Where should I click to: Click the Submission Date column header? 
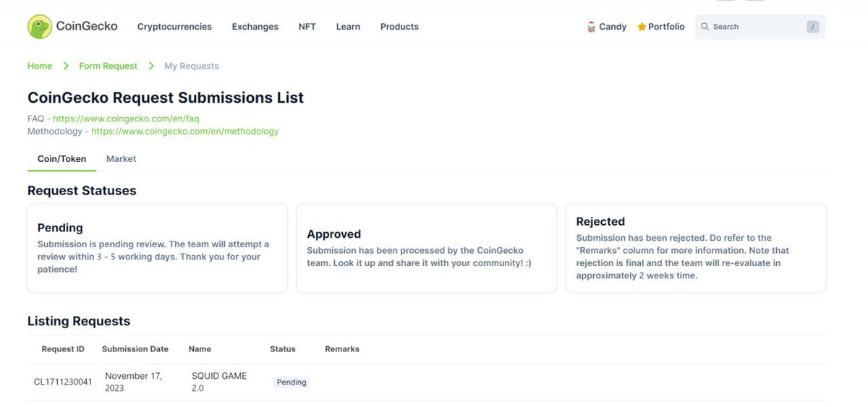click(x=135, y=349)
